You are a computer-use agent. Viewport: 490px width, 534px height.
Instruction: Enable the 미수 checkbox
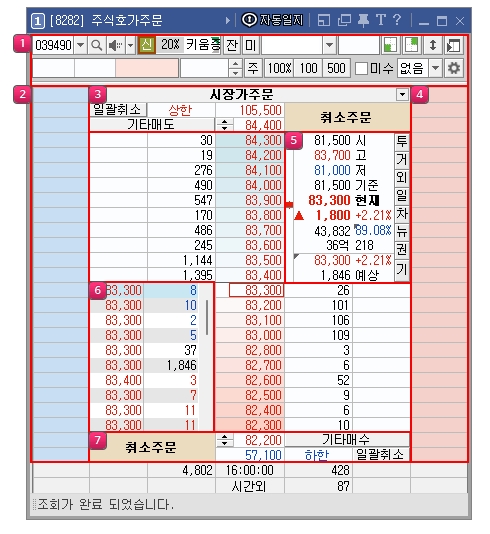point(361,68)
